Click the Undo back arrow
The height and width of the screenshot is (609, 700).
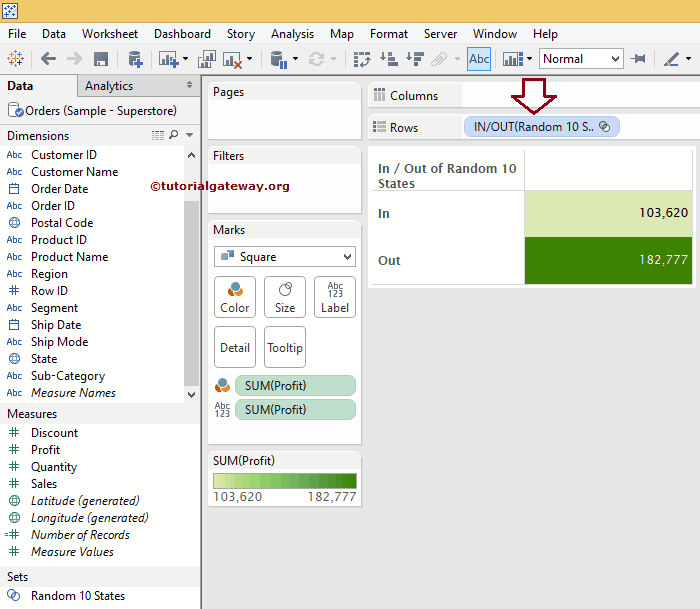pos(48,59)
